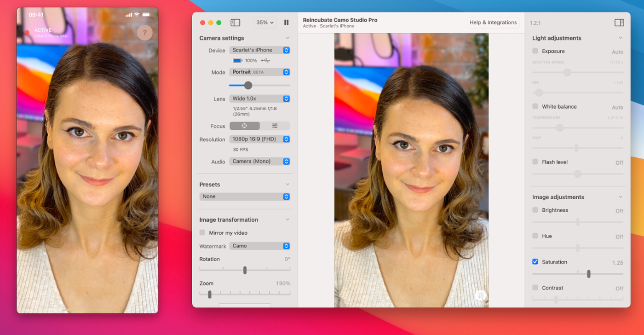Open the 35% preview zoom dropdown

click(x=265, y=23)
